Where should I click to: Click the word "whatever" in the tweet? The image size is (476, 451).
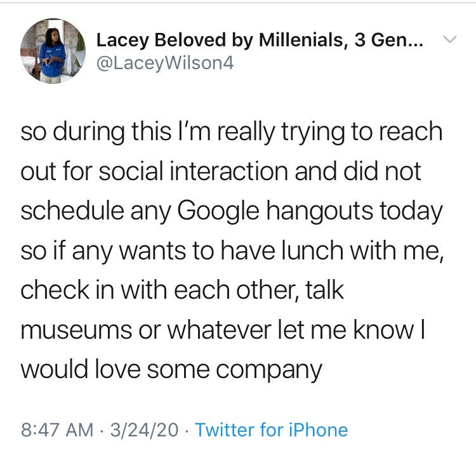219,329
